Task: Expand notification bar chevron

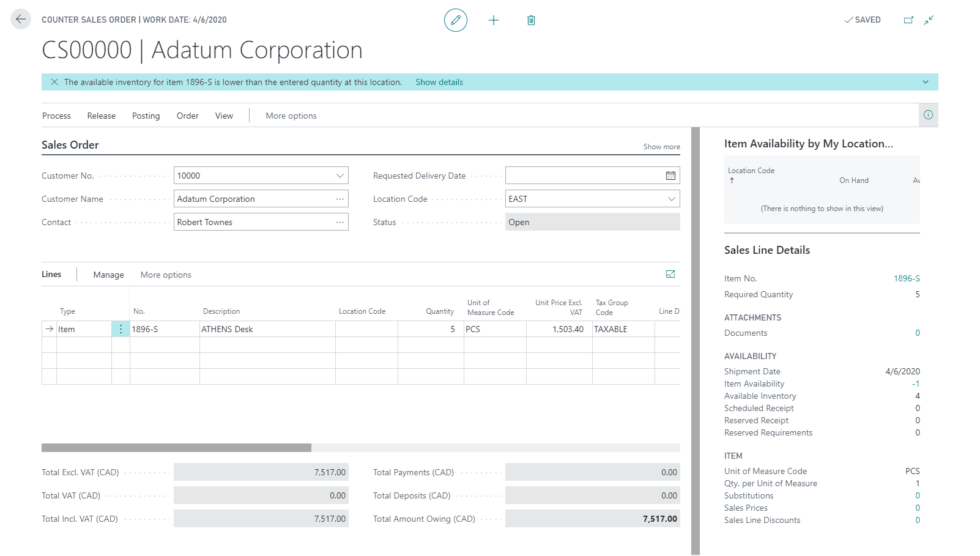Action: 925,82
